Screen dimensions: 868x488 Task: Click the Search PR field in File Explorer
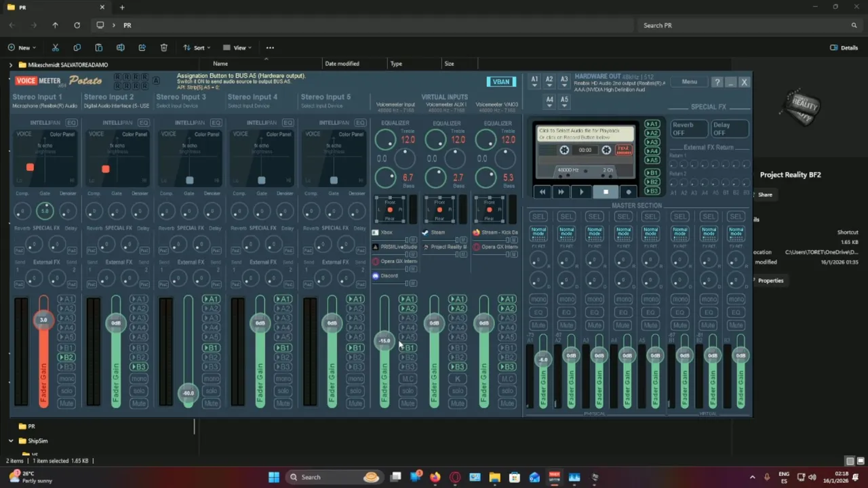[x=749, y=25]
